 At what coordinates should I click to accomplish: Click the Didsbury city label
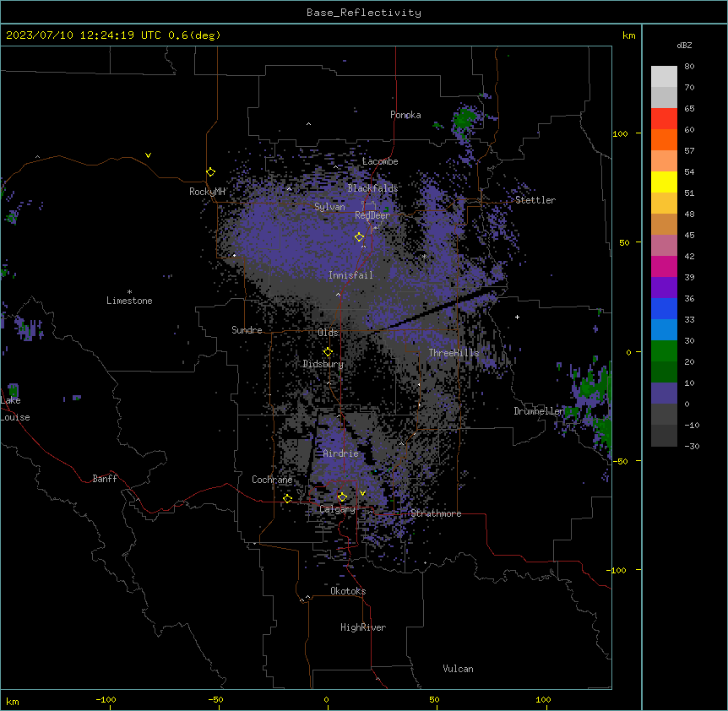click(x=323, y=364)
